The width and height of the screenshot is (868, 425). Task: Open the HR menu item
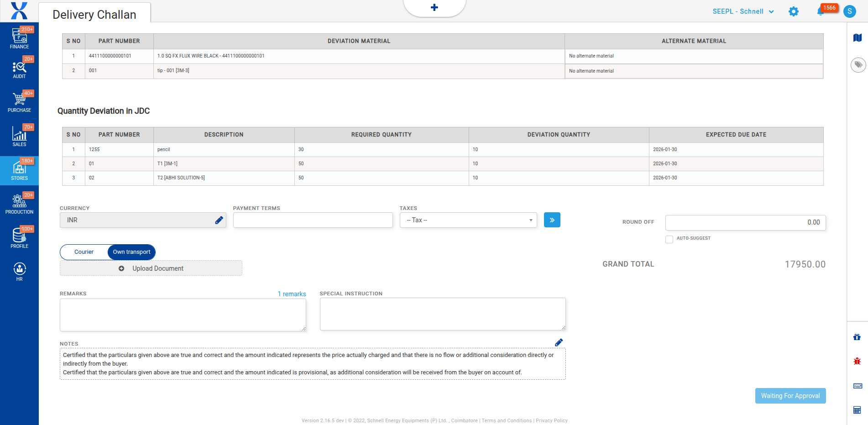(x=19, y=271)
